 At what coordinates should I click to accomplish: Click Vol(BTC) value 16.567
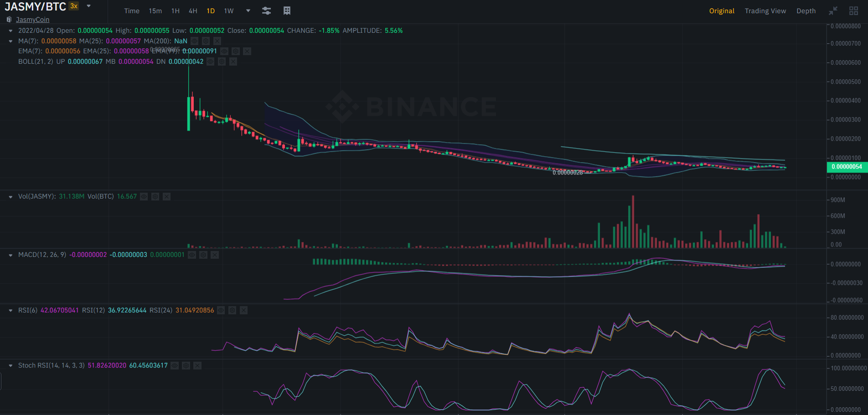pyautogui.click(x=127, y=196)
